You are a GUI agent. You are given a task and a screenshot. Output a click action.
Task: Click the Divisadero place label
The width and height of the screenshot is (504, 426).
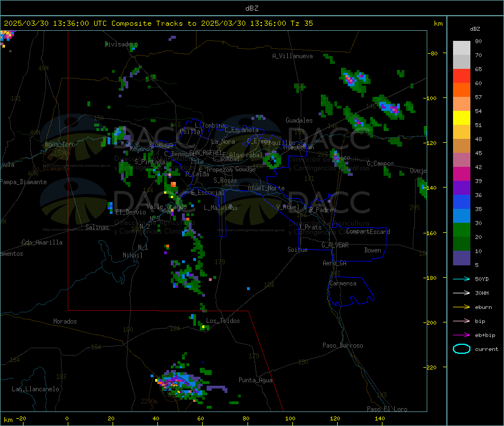click(x=121, y=44)
